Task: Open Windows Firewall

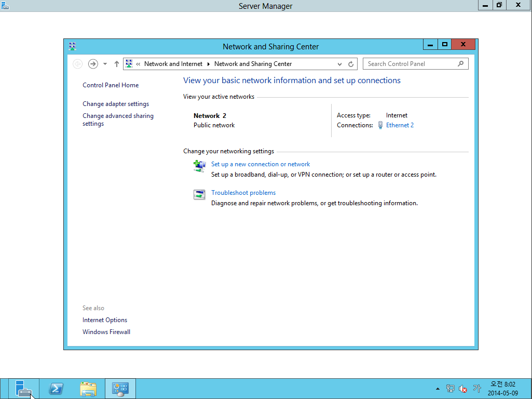Action: coord(106,332)
